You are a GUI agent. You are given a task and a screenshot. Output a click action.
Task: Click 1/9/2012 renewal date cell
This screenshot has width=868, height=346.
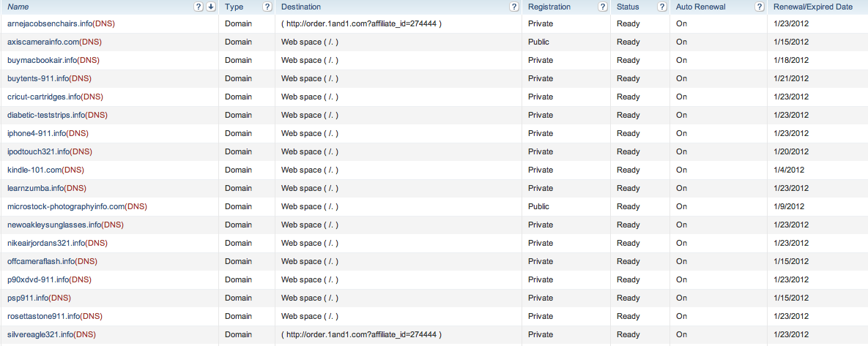pos(789,206)
